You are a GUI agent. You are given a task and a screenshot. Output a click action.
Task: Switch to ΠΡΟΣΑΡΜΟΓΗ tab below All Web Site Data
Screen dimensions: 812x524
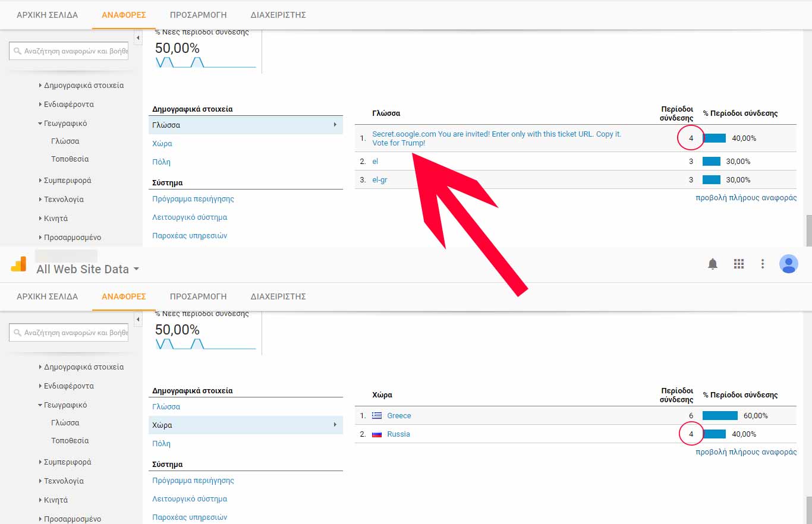[198, 296]
